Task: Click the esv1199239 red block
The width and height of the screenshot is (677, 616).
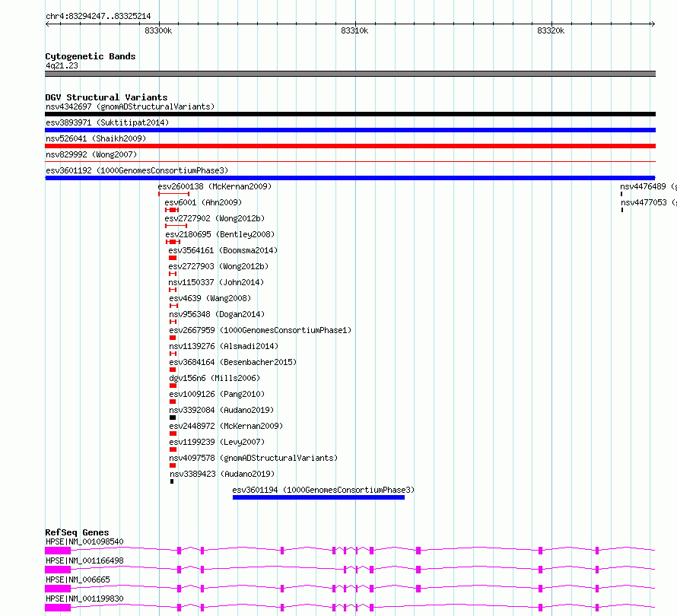Action: (x=173, y=449)
